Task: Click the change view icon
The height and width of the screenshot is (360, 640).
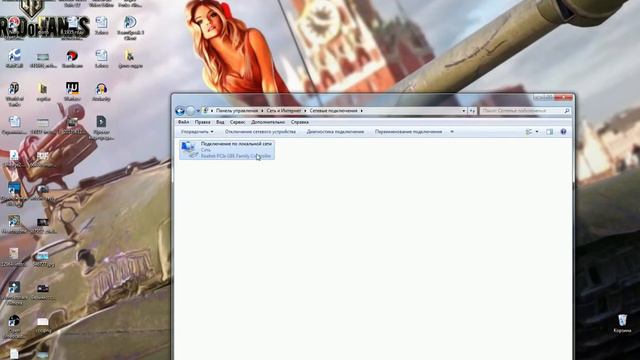Action: pos(529,132)
